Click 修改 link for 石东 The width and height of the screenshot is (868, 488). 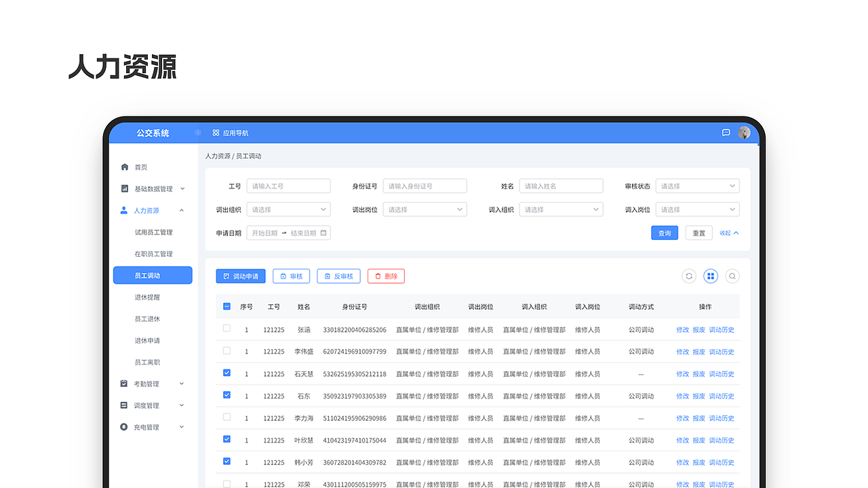(x=682, y=396)
